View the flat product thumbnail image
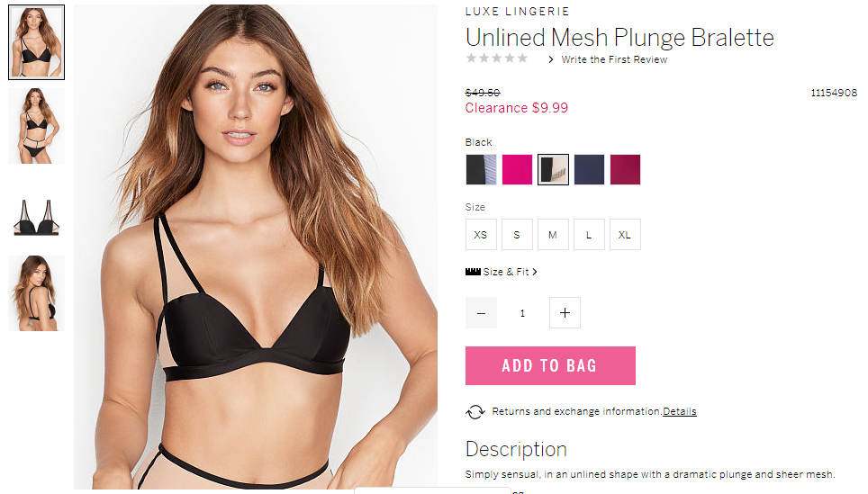The width and height of the screenshot is (868, 494). [x=37, y=218]
